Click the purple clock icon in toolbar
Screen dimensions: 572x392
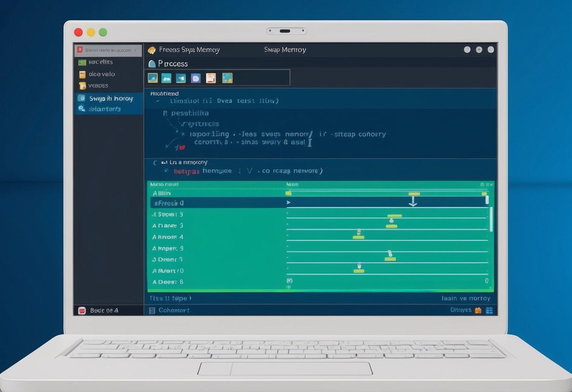pyautogui.click(x=196, y=78)
